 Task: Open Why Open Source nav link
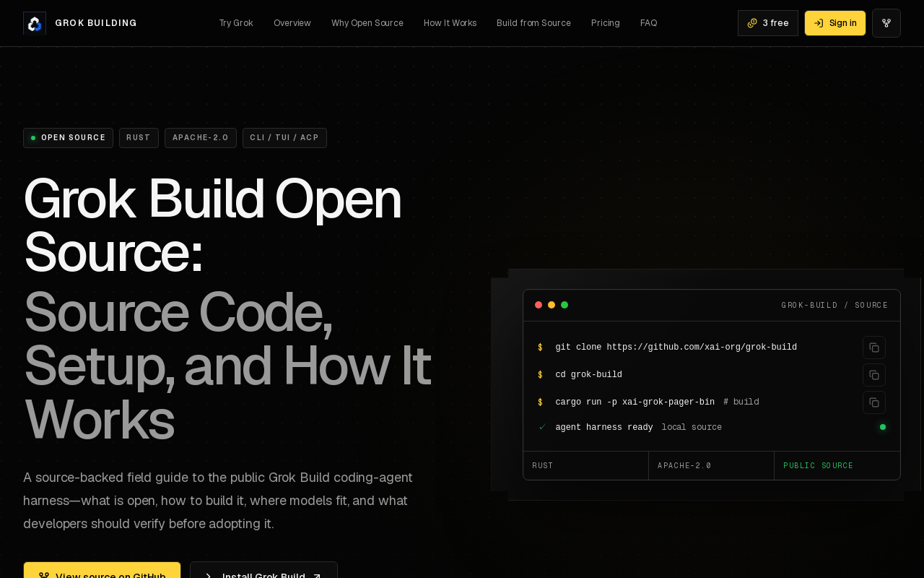click(x=367, y=23)
